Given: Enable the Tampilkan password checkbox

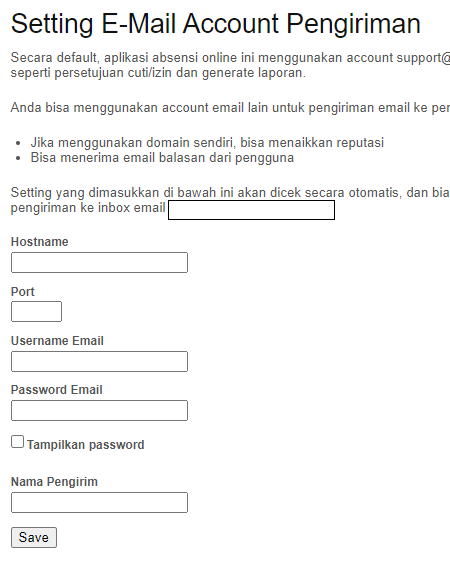Looking at the screenshot, I should (x=17, y=442).
